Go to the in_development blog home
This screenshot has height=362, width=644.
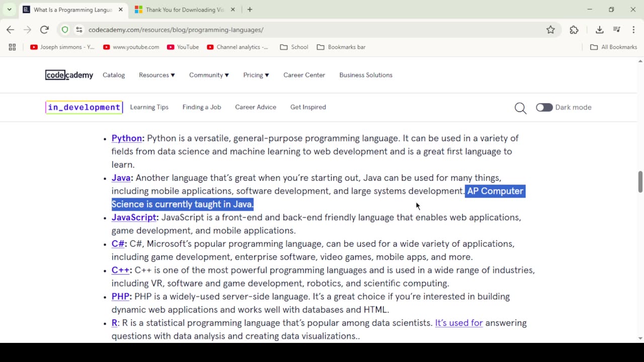[84, 107]
